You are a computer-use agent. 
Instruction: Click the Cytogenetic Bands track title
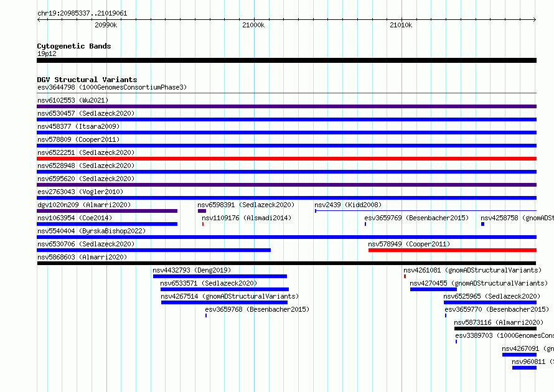[74, 46]
